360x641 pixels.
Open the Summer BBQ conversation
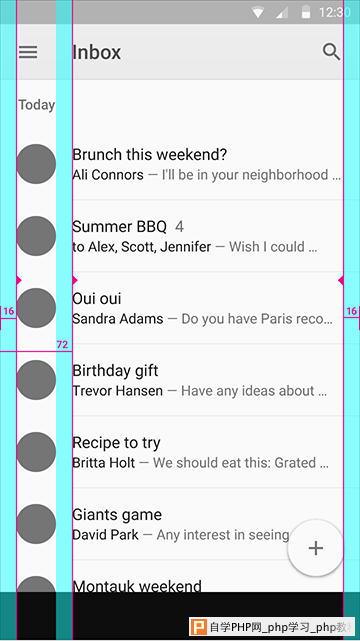(x=180, y=236)
